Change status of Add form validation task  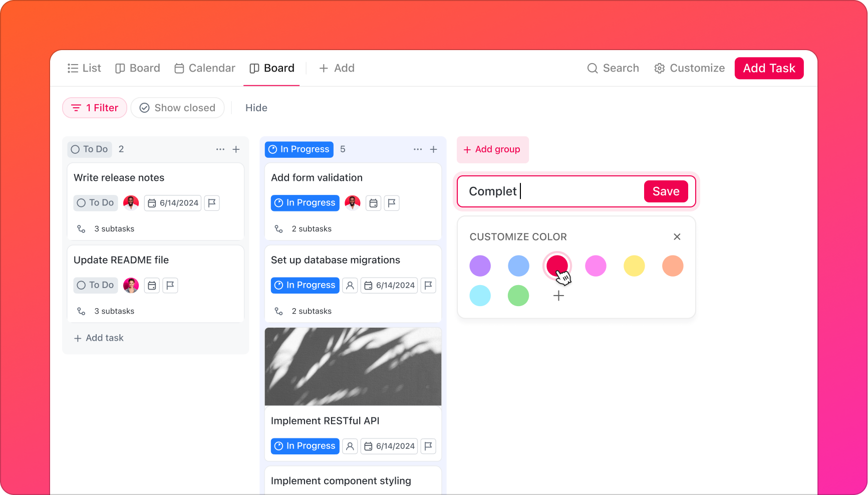(x=305, y=203)
